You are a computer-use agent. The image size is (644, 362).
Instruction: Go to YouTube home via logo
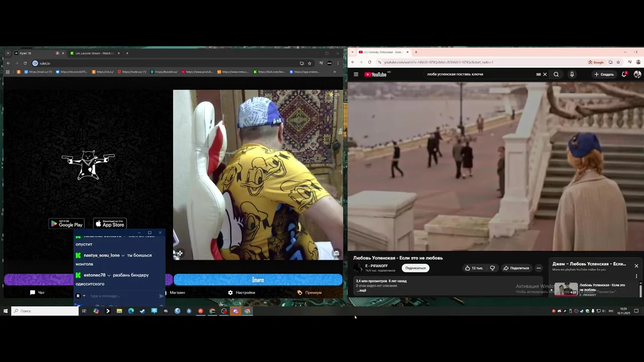coord(375,74)
